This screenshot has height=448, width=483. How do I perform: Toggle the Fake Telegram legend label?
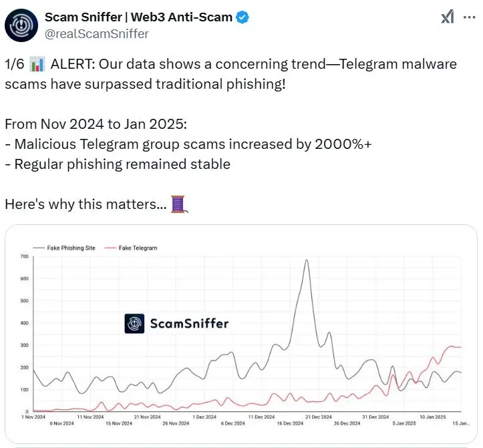[x=138, y=248]
